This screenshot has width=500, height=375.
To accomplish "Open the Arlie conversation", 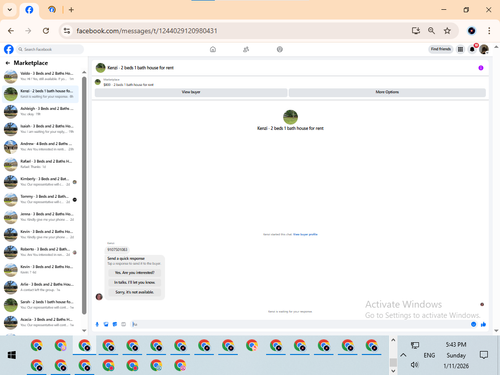I will [40, 287].
